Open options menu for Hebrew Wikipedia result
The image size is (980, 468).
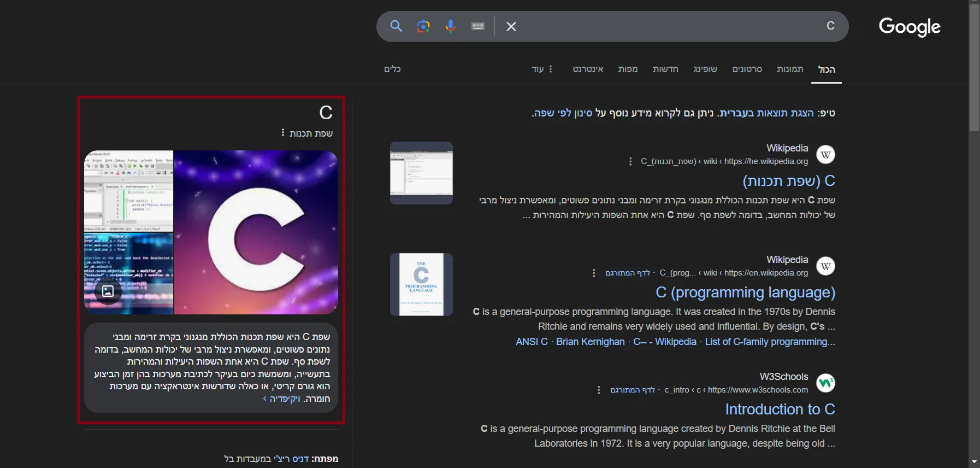pos(630,161)
